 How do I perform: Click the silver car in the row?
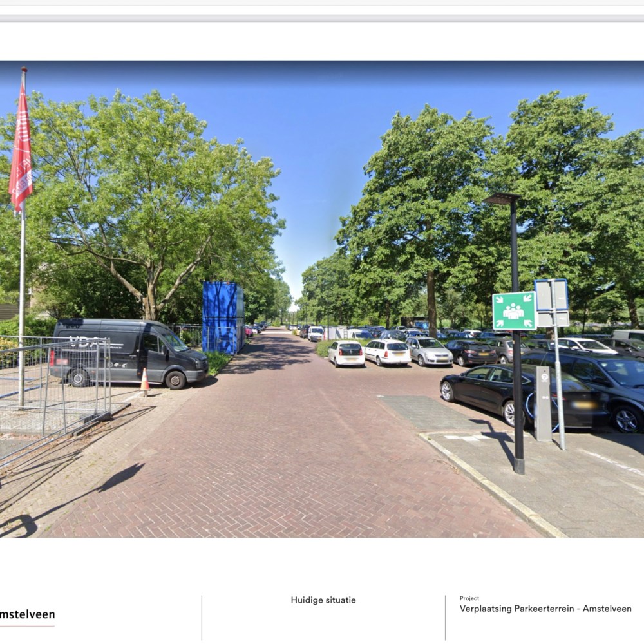(x=429, y=351)
